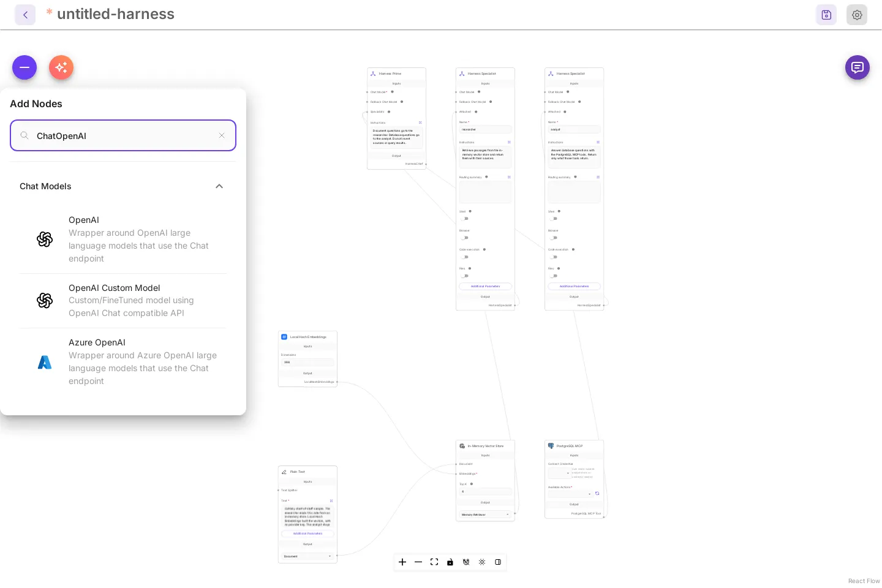Refresh PostgreSQL MCP available actions
The width and height of the screenshot is (882, 588).
(x=597, y=494)
